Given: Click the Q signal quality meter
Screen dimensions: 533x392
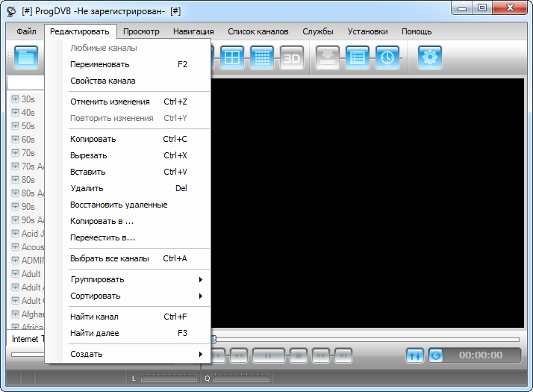Looking at the screenshot, I should pos(241,377).
